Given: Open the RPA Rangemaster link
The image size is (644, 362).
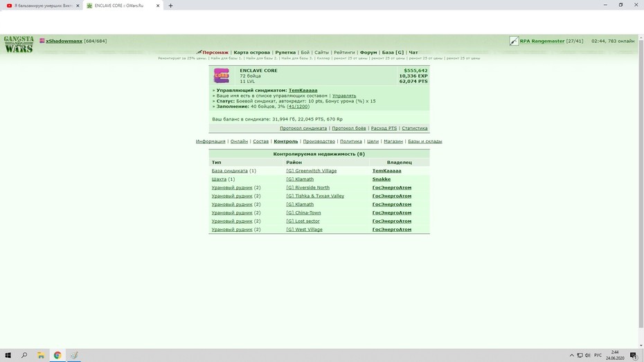Looking at the screenshot, I should pos(542,41).
